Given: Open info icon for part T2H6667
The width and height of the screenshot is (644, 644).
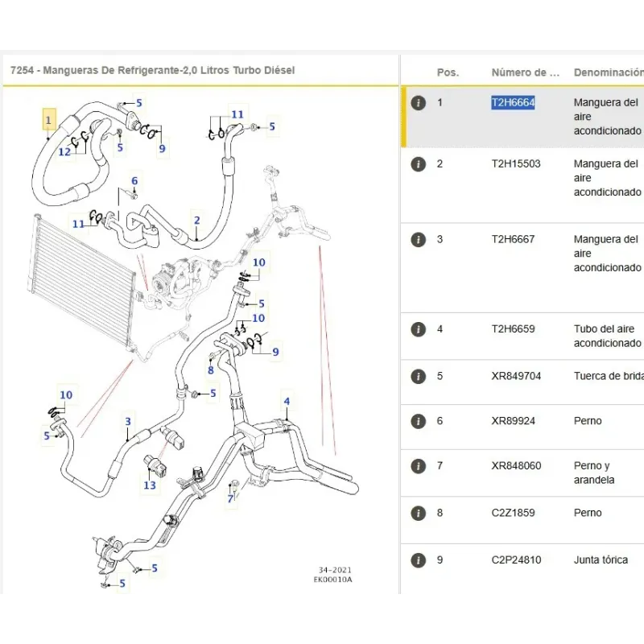Looking at the screenshot, I should pos(418,240).
